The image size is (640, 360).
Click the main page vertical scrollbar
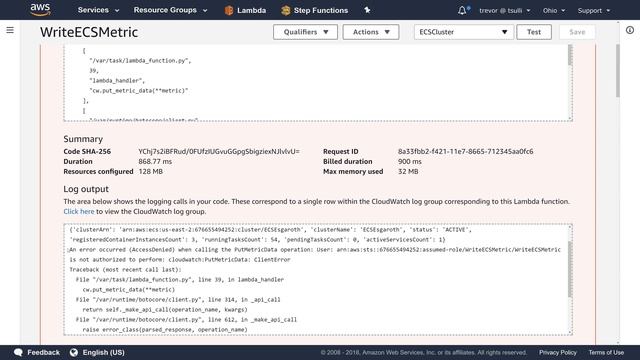(618, 71)
